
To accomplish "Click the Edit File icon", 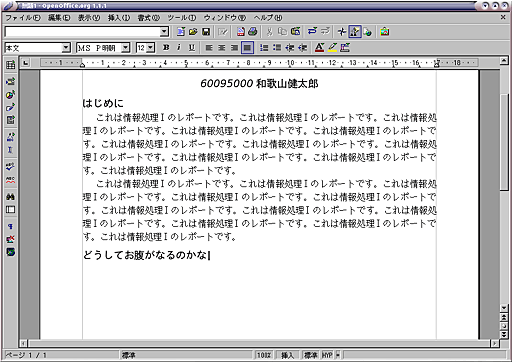I will (223, 32).
